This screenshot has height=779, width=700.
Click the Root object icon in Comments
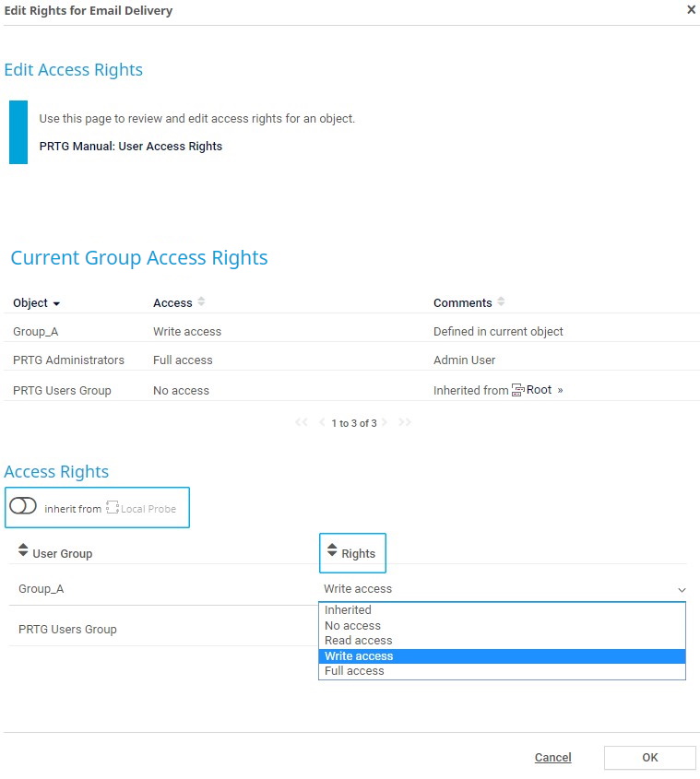518,390
